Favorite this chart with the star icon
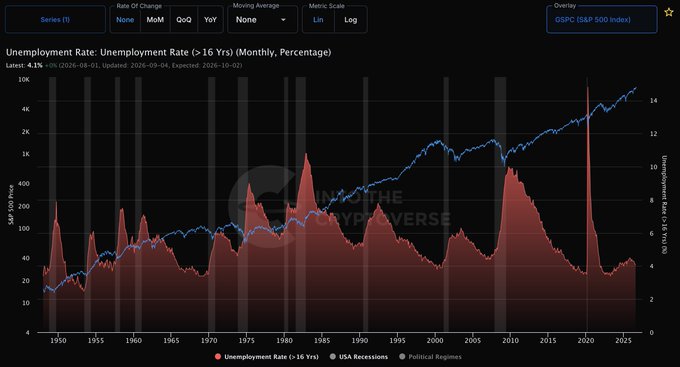Viewport: 680px width, 367px height. [669, 12]
